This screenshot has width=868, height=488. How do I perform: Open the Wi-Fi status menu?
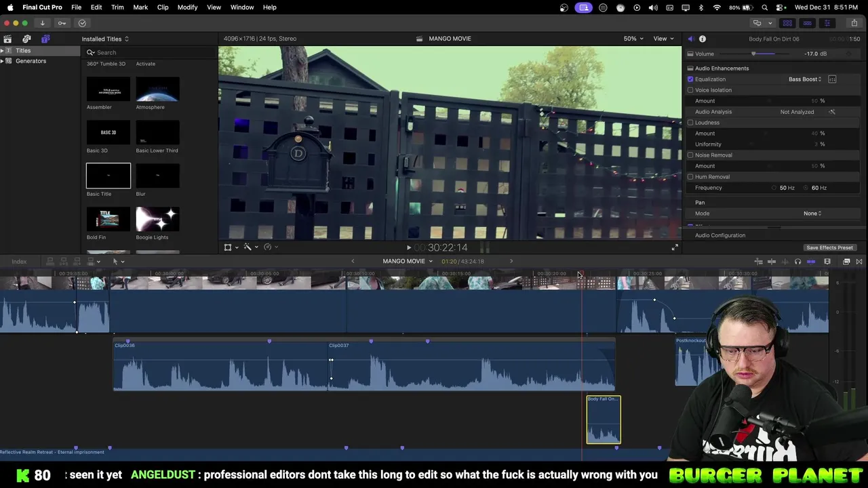click(x=717, y=7)
